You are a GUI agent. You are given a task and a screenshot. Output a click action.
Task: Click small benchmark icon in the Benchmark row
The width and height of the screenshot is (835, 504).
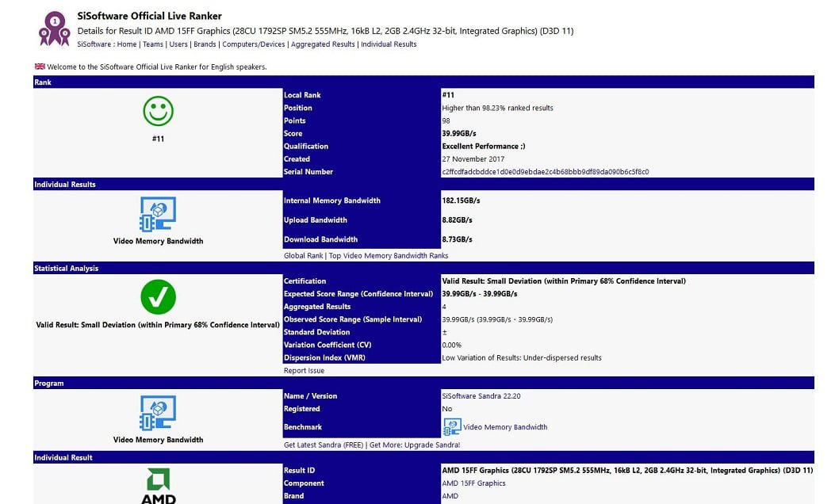click(451, 427)
